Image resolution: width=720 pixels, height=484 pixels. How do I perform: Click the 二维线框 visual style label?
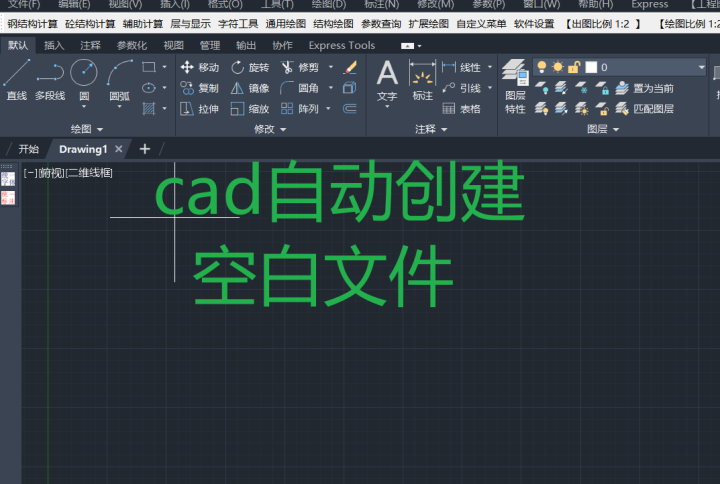point(89,173)
